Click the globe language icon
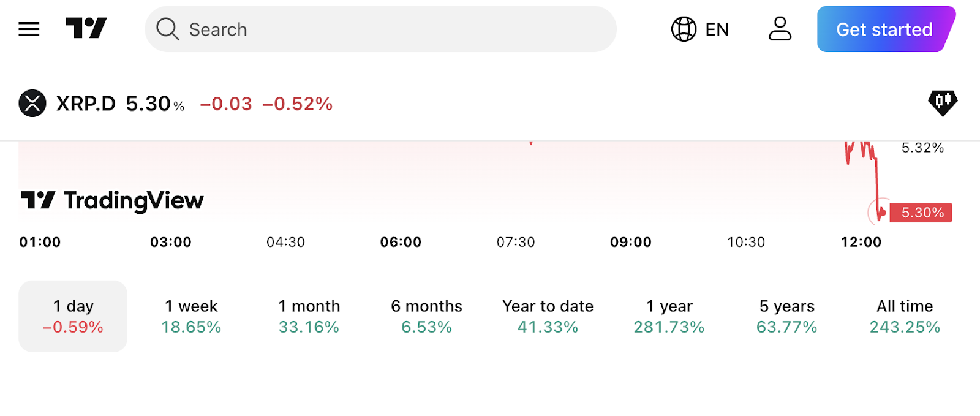This screenshot has width=980, height=416. point(684,29)
